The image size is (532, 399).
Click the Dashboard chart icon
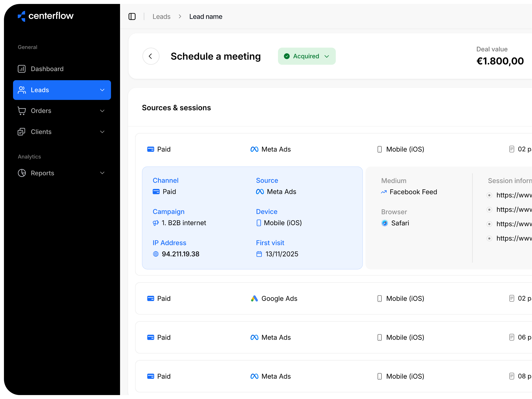(x=22, y=69)
